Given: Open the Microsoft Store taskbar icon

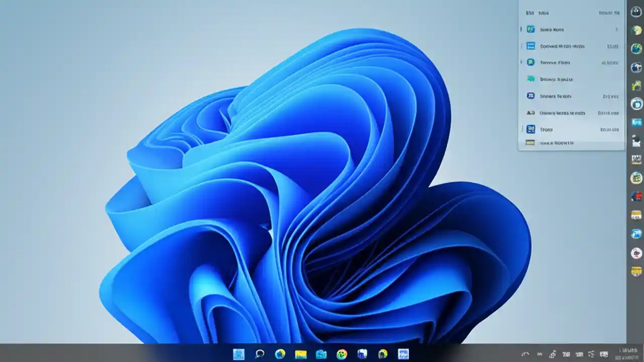Looking at the screenshot, I should click(x=363, y=354).
